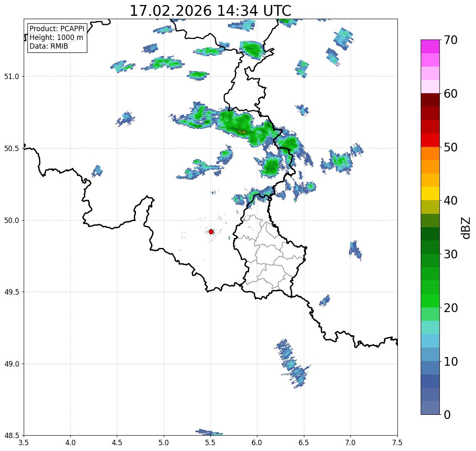Click the latitude axis label 50.5
Viewport: 476px width, 451px height.
pos(12,149)
